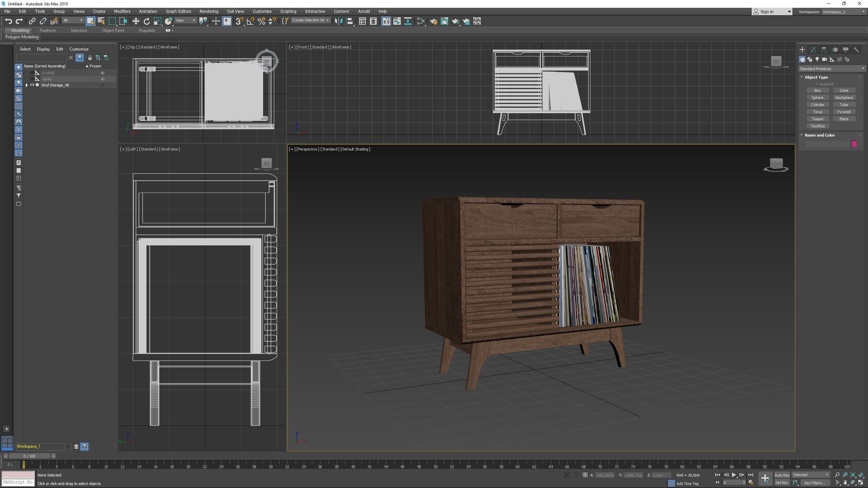Screen dimensions: 868x488
Task: Toggle the AutoGrid checkbox
Action: click(817, 84)
